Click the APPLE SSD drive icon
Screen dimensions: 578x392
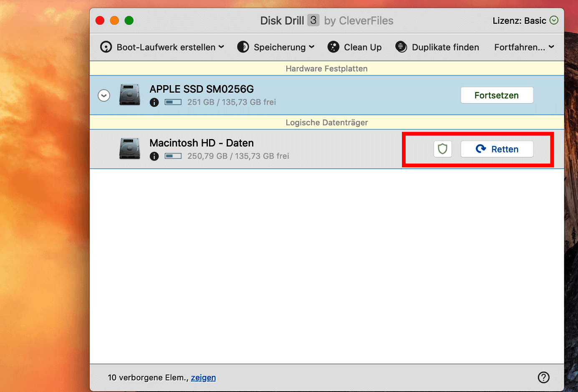[129, 95]
